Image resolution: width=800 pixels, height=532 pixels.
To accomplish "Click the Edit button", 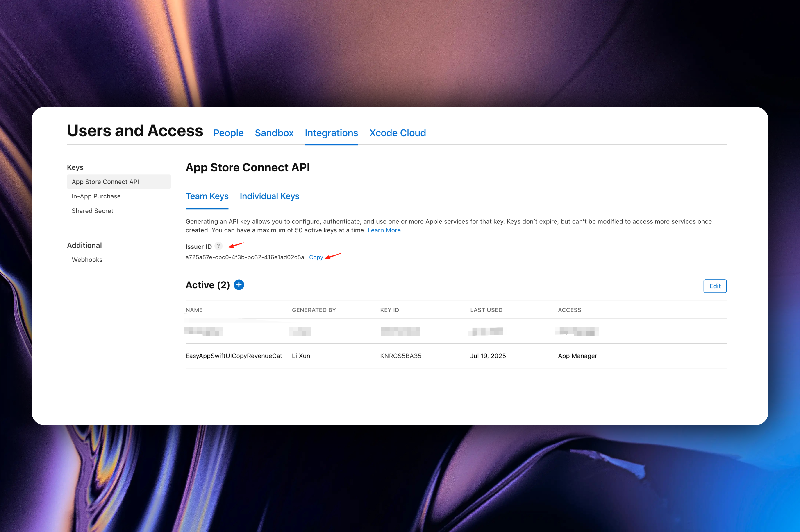I will 714,286.
